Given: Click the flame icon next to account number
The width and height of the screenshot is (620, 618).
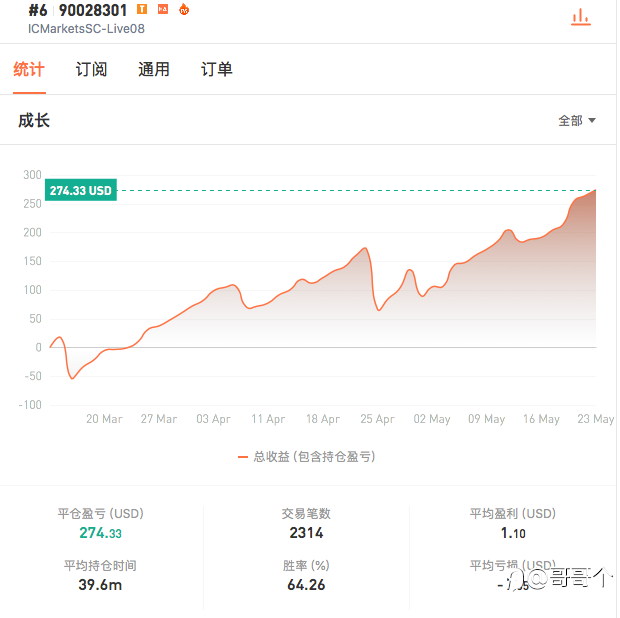Looking at the screenshot, I should click(x=183, y=9).
